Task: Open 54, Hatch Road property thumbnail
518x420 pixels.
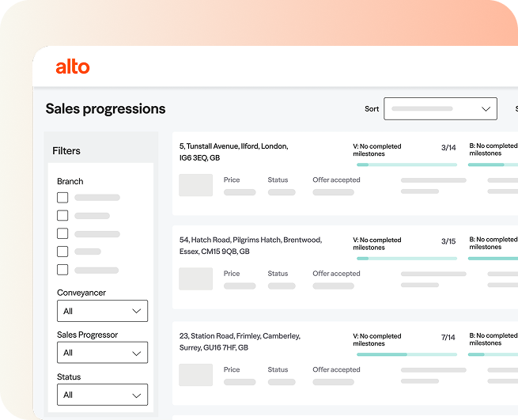Action: 195,278
